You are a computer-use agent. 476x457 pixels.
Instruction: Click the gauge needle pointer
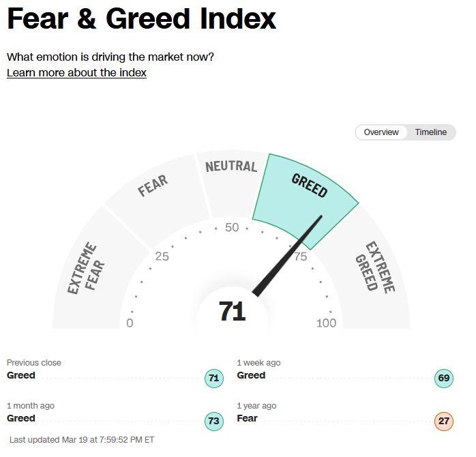click(x=287, y=256)
